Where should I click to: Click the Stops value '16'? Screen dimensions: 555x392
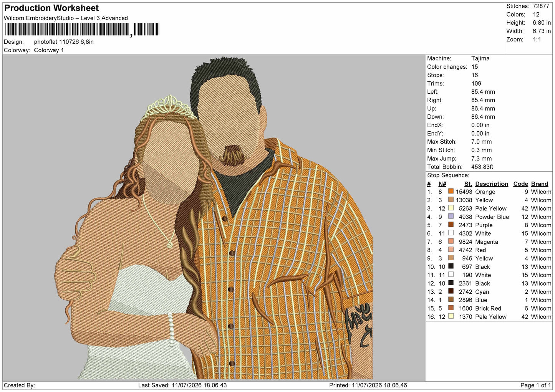(x=475, y=75)
